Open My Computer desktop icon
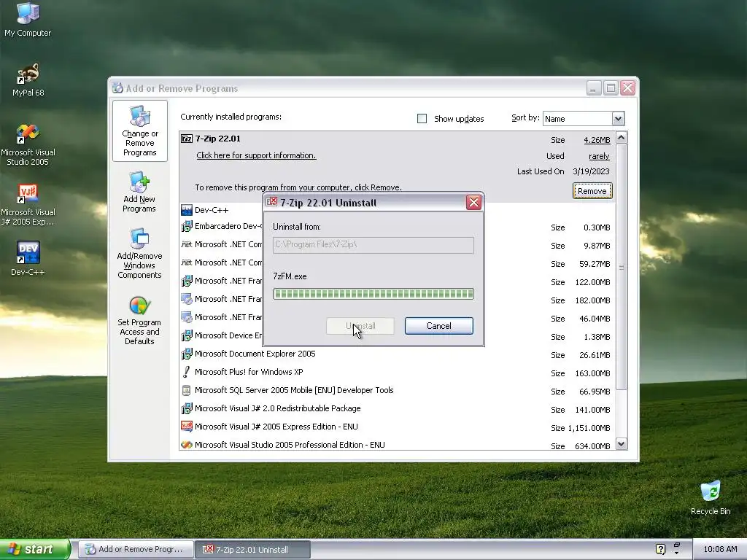Screen dimensions: 747x560 [x=28, y=20]
